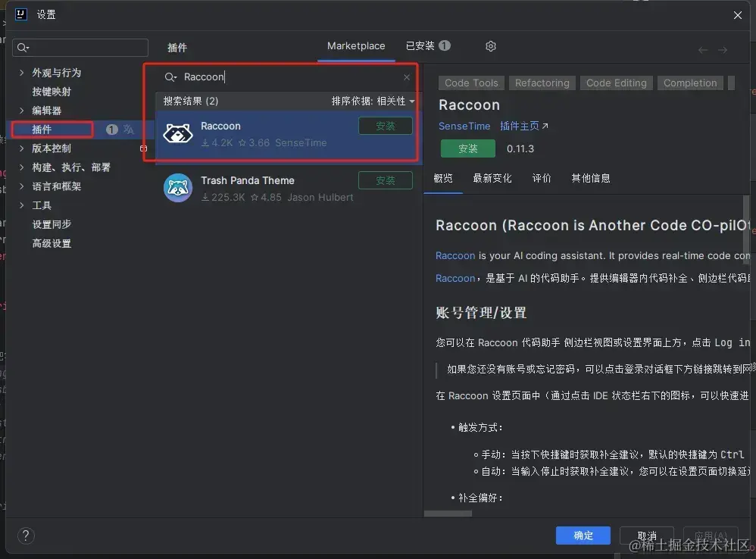Click the Raccoon link in Chinese description
The image size is (756, 559).
click(x=455, y=279)
